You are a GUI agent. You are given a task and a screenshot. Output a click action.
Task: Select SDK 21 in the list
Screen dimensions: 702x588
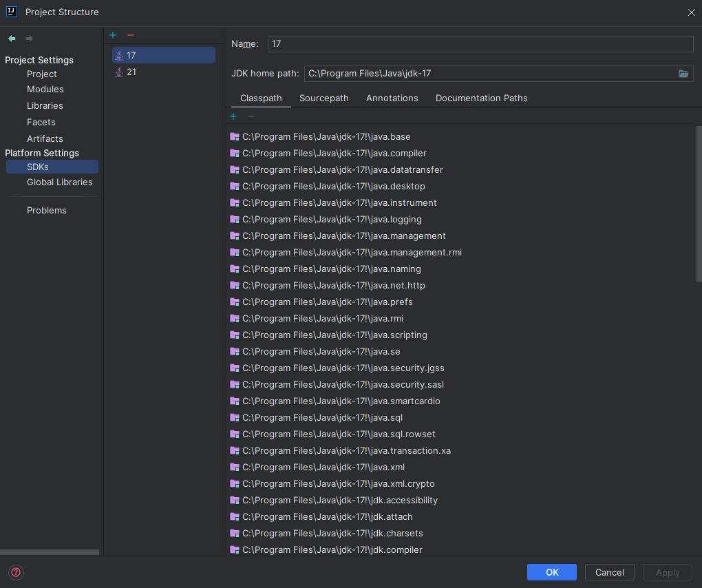point(163,72)
